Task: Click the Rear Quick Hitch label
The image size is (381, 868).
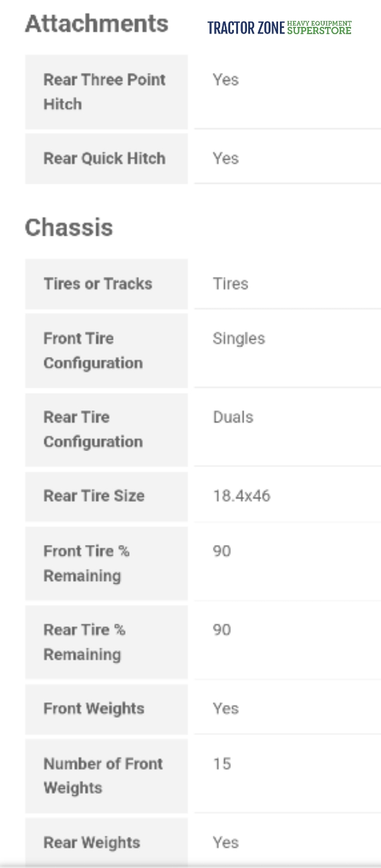Action: coord(104,159)
